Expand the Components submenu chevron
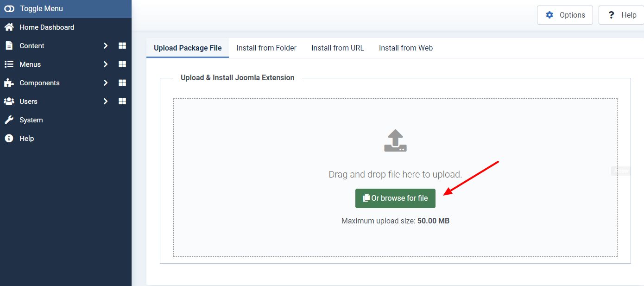 (x=106, y=83)
